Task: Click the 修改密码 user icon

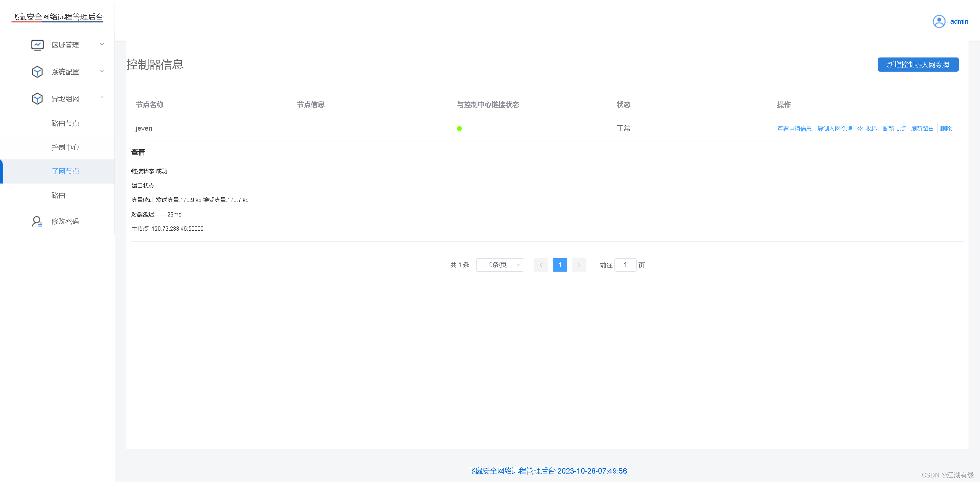Action: (x=37, y=221)
